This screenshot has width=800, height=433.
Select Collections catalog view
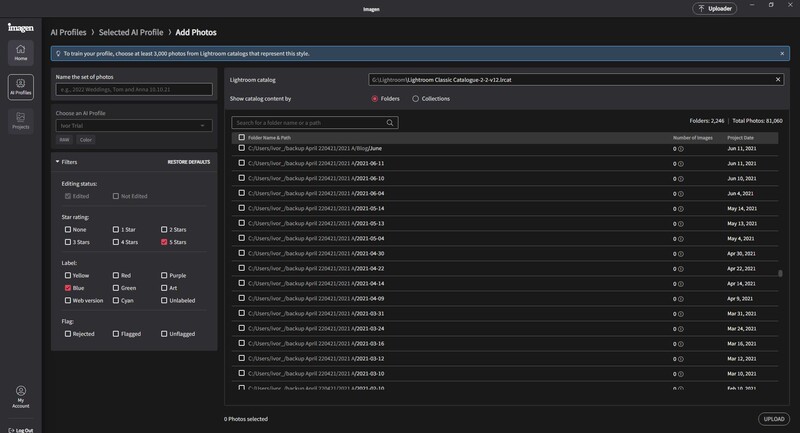[415, 99]
